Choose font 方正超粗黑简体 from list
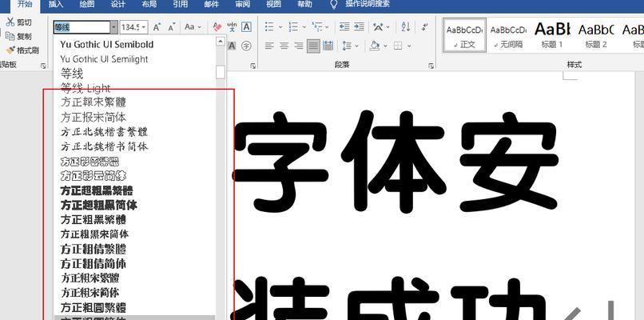Screen dimensions: 644x320 pos(134,205)
